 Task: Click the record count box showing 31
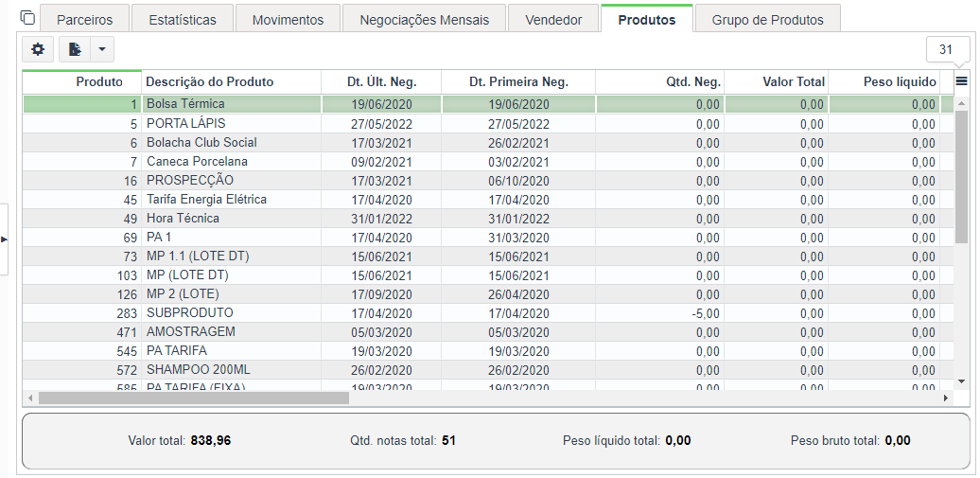948,50
